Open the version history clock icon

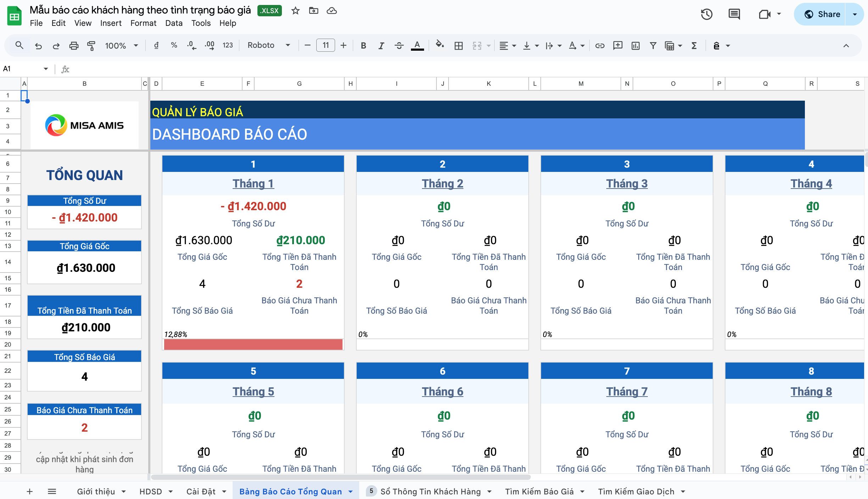tap(706, 14)
